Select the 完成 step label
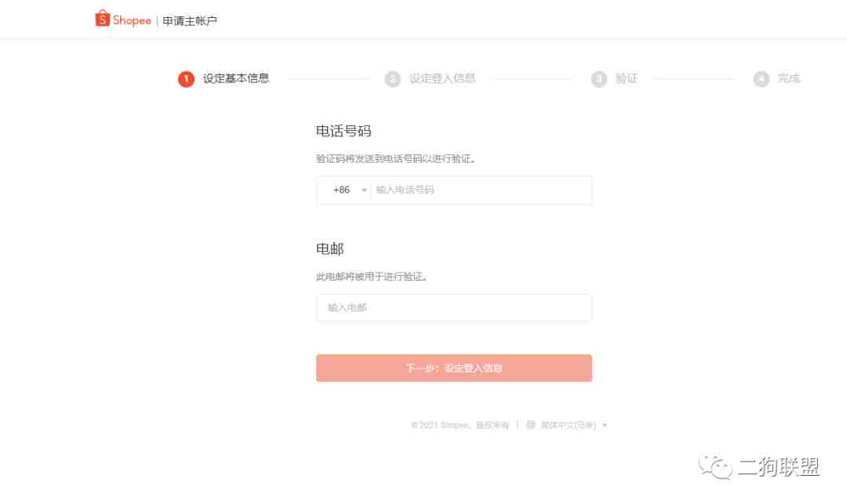The image size is (847, 504). coord(789,78)
